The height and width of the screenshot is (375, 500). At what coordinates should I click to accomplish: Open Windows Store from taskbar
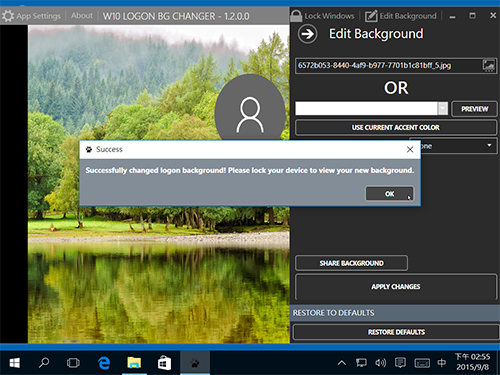click(164, 363)
